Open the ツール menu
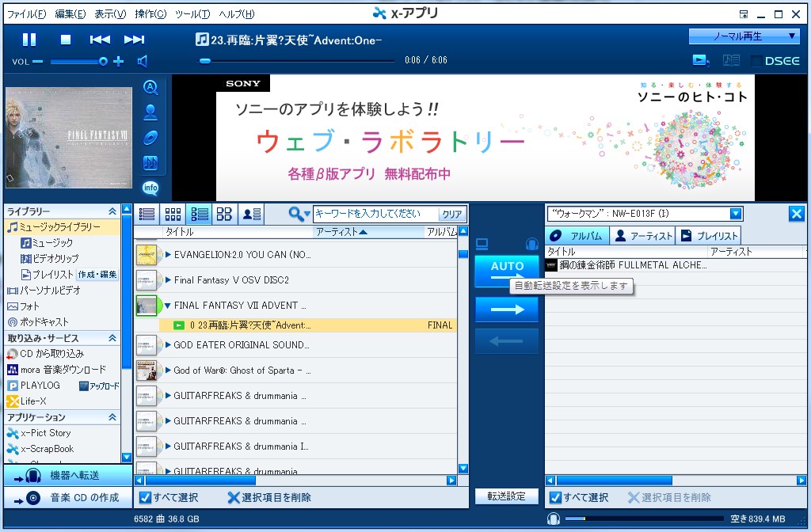This screenshot has height=532, width=811. (x=192, y=14)
